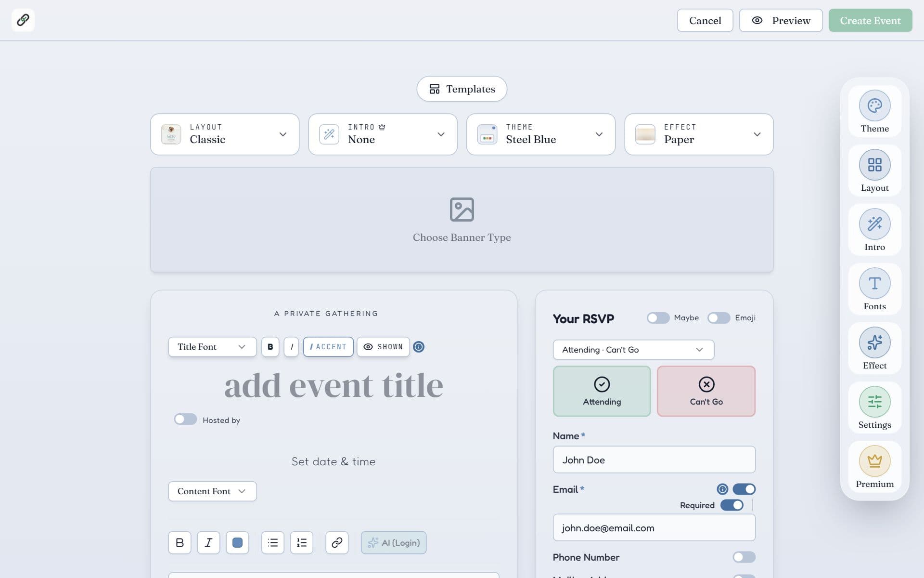Insert a hyperlink in content
The width and height of the screenshot is (924, 578).
(337, 543)
